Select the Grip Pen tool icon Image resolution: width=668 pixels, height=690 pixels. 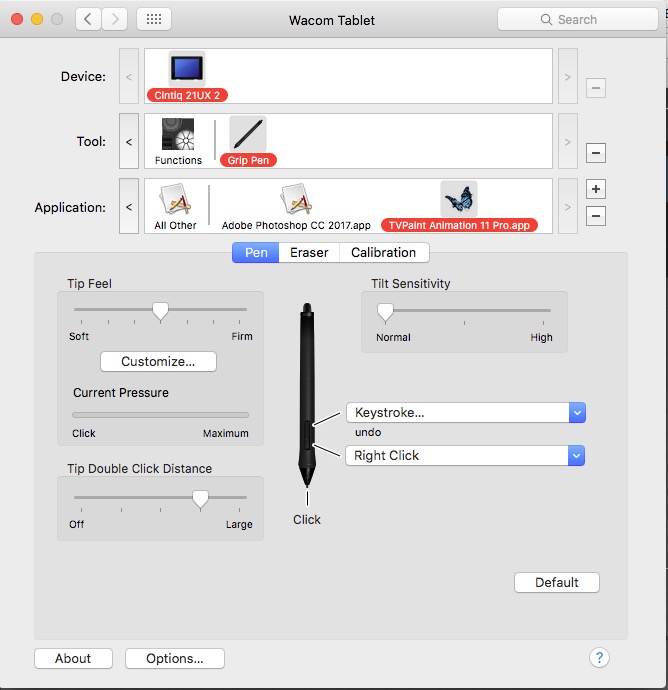click(248, 134)
